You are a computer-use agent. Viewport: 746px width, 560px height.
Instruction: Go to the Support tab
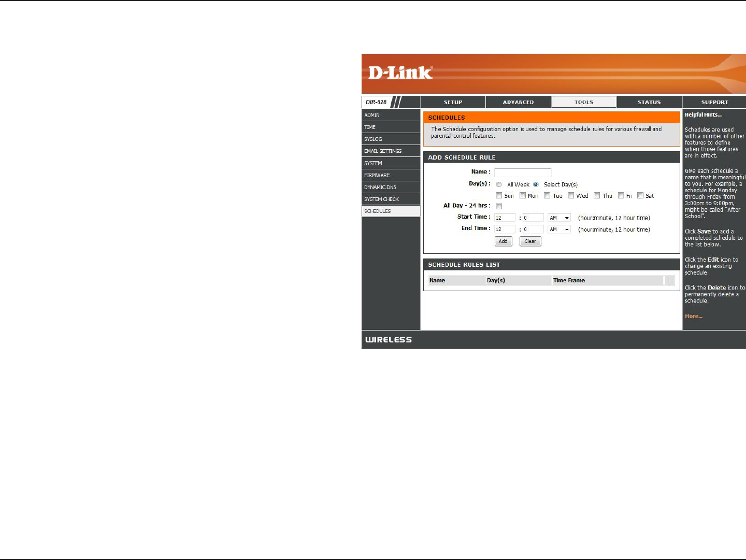click(x=714, y=102)
